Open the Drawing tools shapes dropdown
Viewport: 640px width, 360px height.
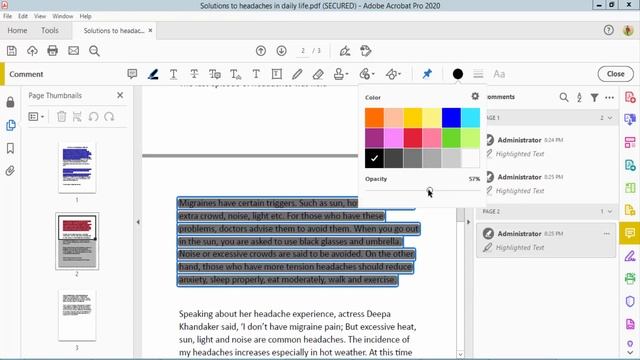(x=393, y=74)
